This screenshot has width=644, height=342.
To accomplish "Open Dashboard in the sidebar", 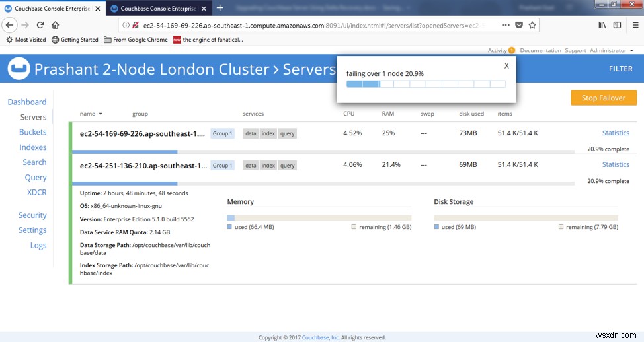I will point(27,102).
